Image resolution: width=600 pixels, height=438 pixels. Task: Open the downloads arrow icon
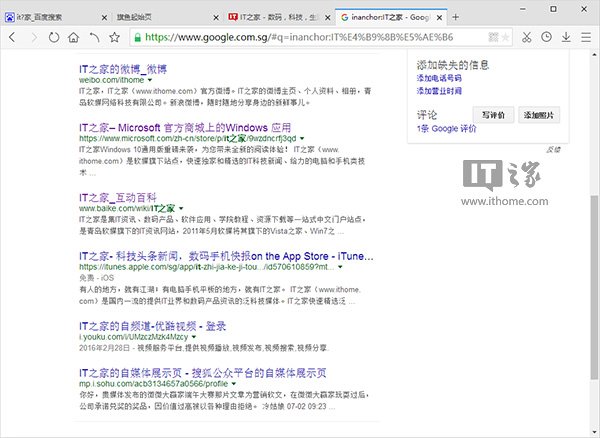pyautogui.click(x=566, y=36)
